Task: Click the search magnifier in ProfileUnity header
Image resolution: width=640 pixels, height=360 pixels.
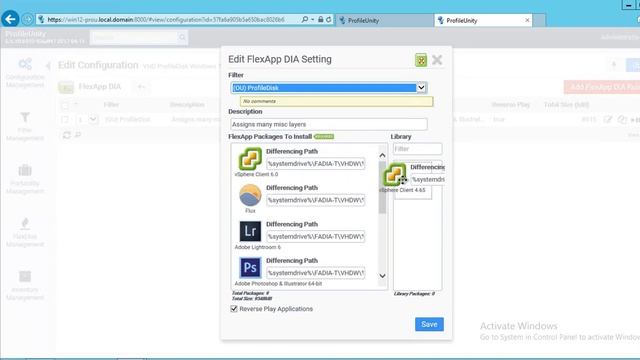Action: pos(182,38)
